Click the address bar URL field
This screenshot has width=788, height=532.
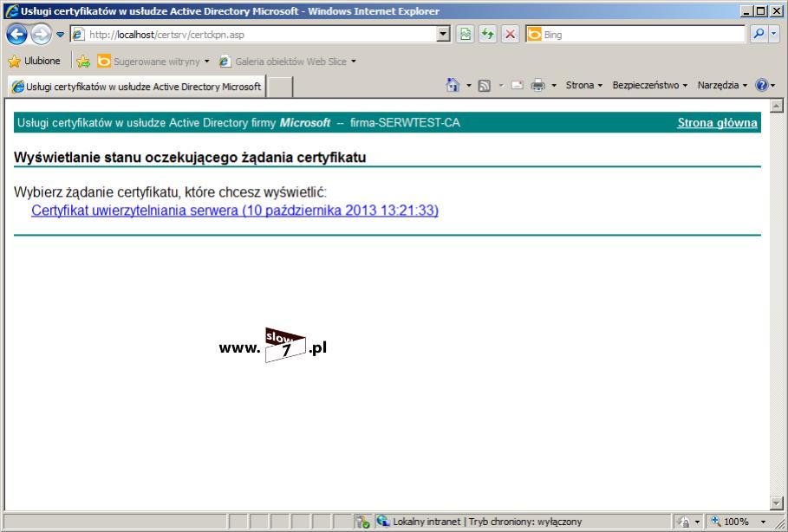pos(254,35)
